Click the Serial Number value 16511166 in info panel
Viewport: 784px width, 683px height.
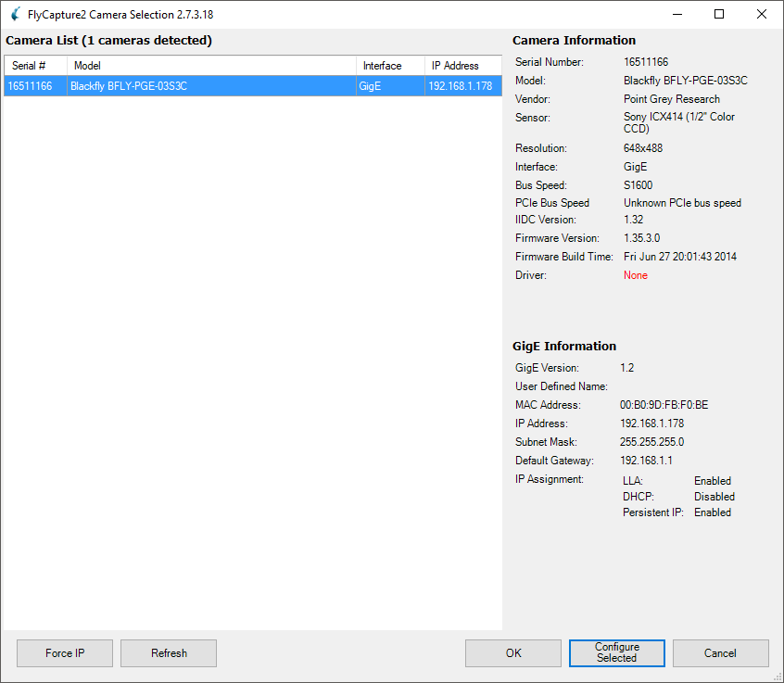pyautogui.click(x=646, y=62)
